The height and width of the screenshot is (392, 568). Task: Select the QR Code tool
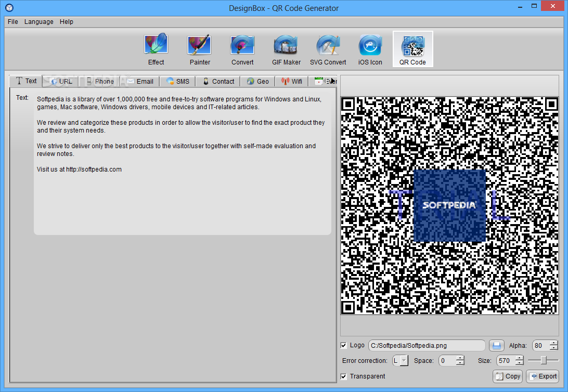coord(412,49)
